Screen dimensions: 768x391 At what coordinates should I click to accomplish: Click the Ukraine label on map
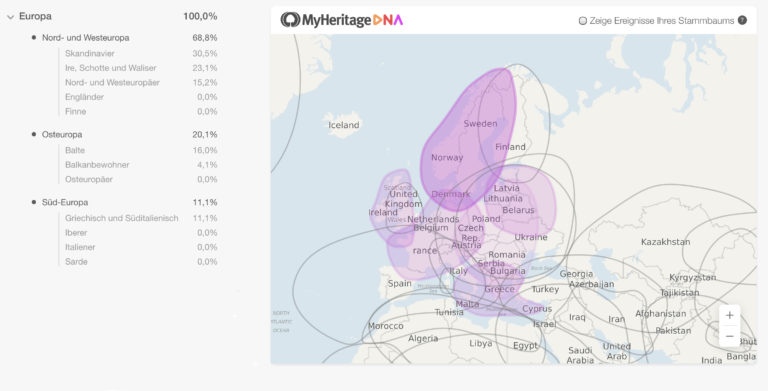tap(530, 237)
